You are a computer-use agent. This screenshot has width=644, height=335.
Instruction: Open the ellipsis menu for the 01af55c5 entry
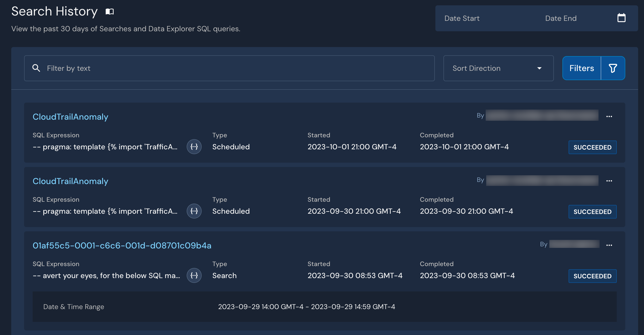coord(609,245)
